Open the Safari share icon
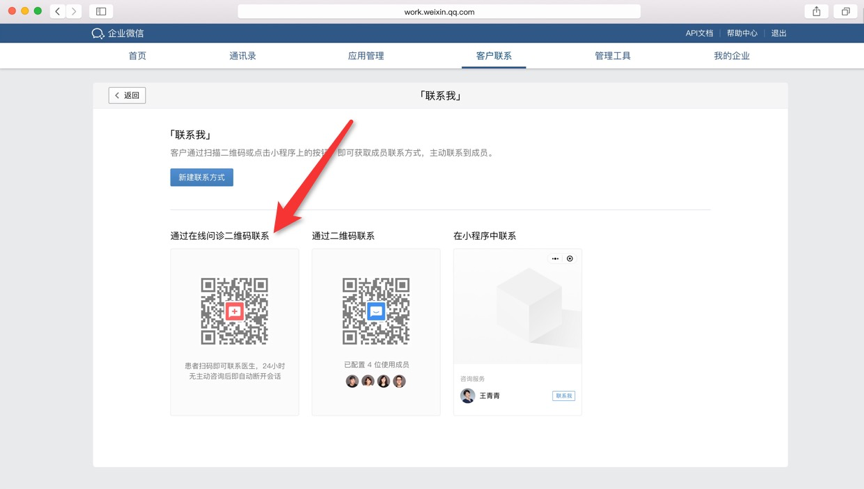Screen dimensions: 864x489 (817, 11)
